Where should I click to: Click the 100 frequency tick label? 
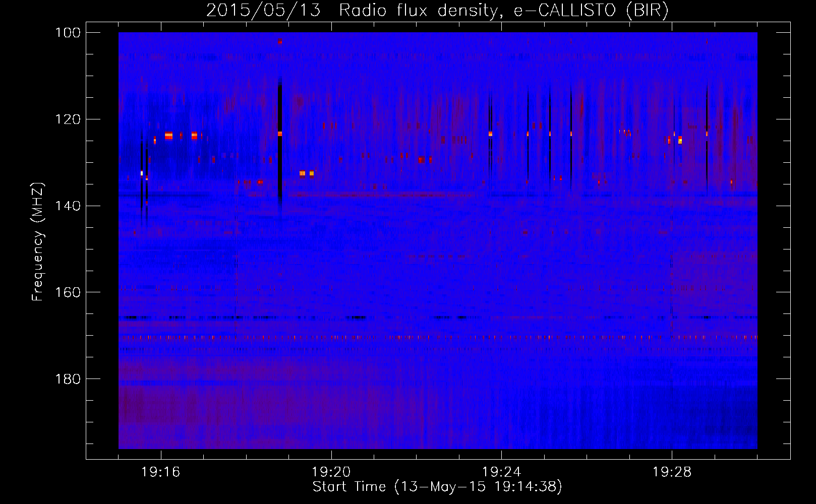68,33
